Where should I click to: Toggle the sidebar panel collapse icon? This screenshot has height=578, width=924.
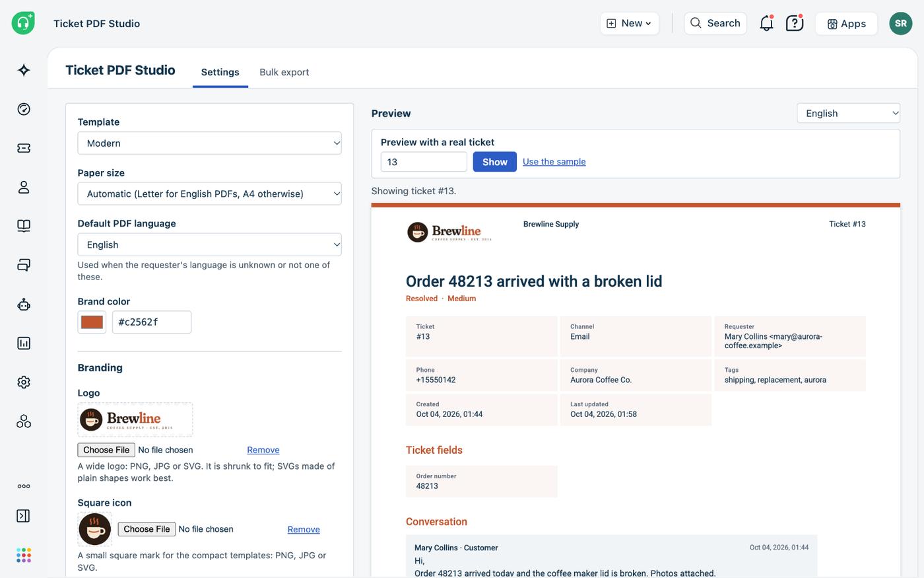[x=23, y=516]
